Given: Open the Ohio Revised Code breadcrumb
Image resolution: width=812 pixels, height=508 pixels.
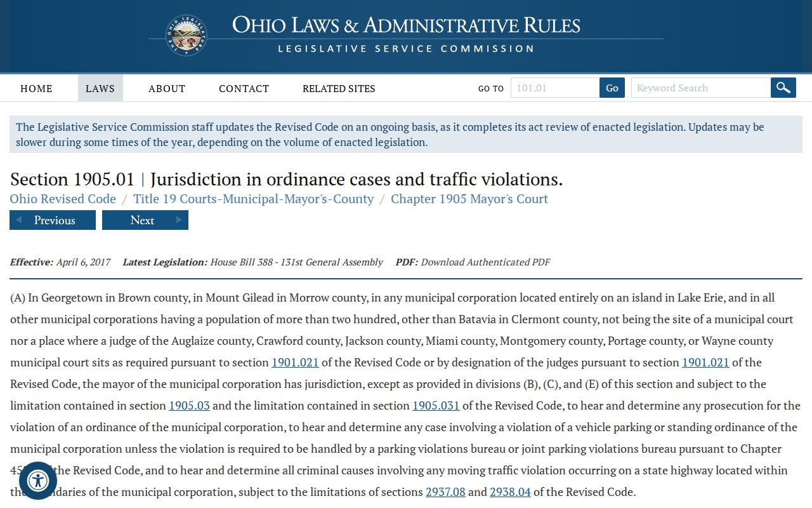Looking at the screenshot, I should [x=63, y=199].
